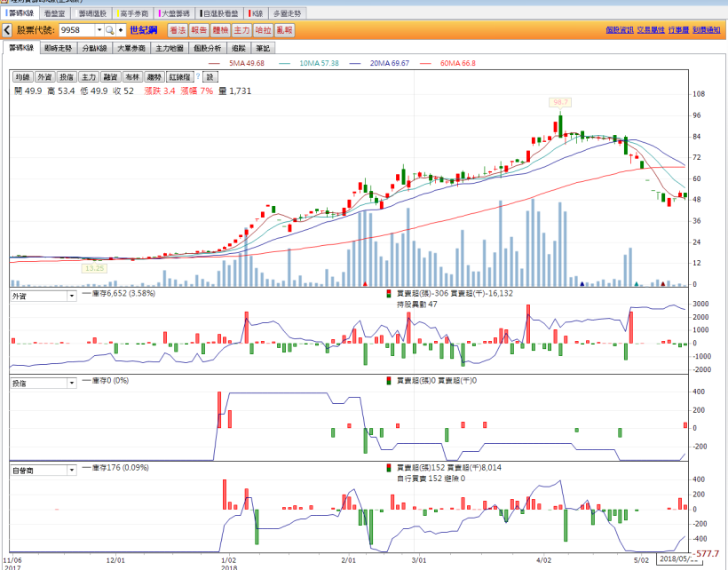This screenshot has width=728, height=570.
Task: Toggle the 融資 margin overlay button
Action: [110, 77]
